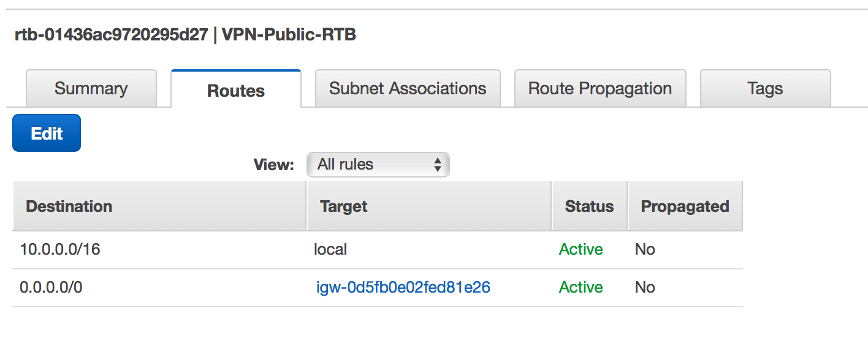Click the Propagated column header
Viewport: 868px width, 360px height.
coord(685,206)
